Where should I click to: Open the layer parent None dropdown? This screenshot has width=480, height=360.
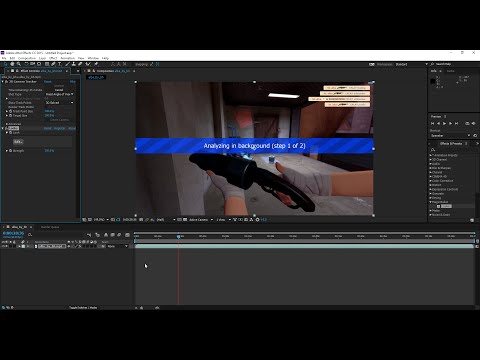coord(117,246)
